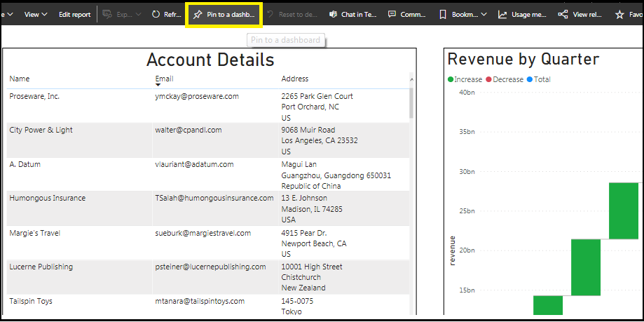Open the View dropdown menu
644x322 pixels.
36,15
